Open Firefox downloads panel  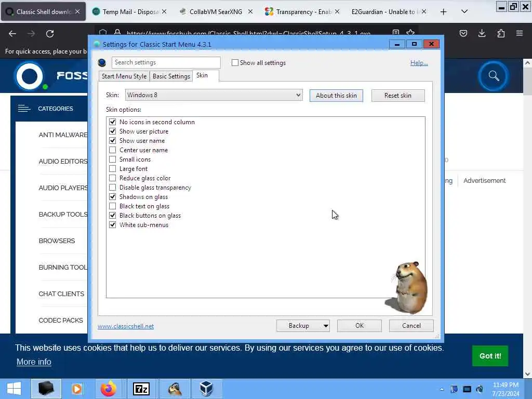click(482, 33)
